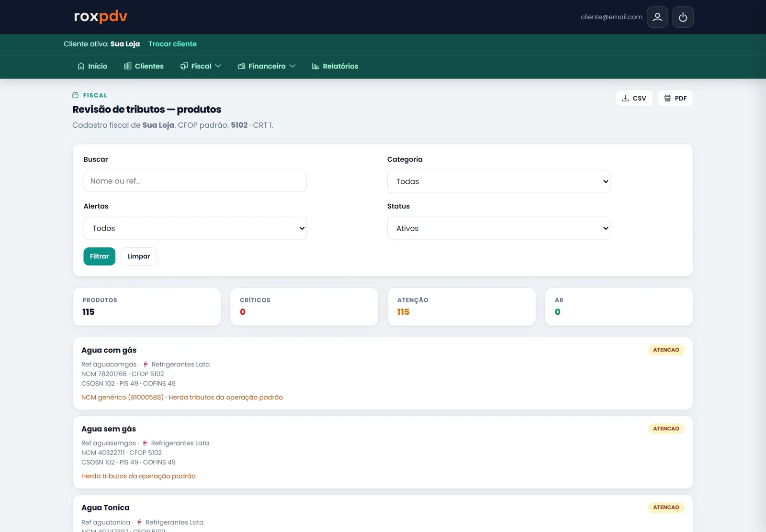
Task: Open the Alertas dropdown showing Todos
Action: (x=195, y=228)
